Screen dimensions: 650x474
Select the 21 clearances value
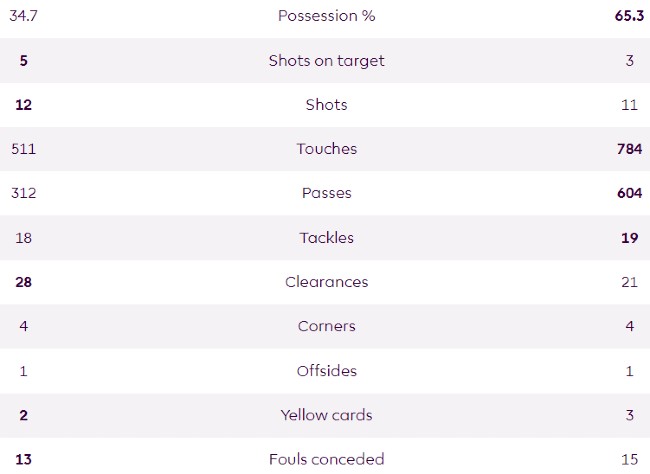(629, 282)
